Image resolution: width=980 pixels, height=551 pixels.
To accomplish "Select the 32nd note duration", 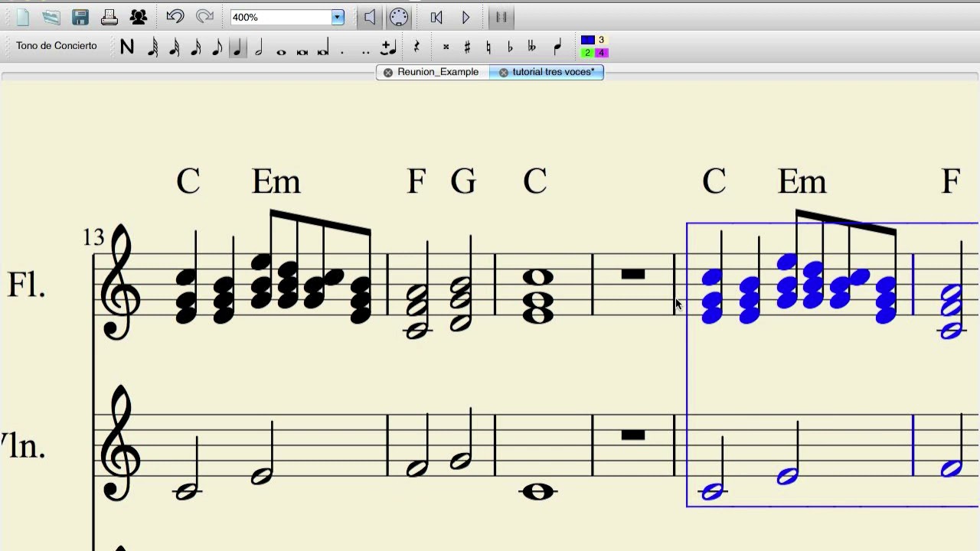I will click(174, 47).
